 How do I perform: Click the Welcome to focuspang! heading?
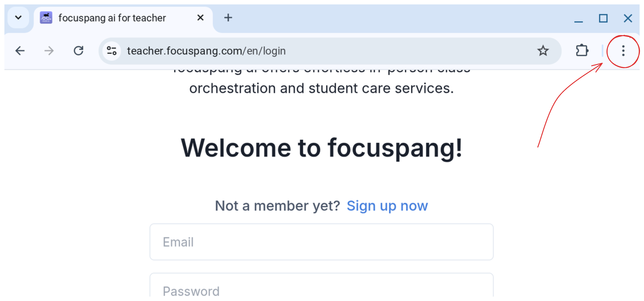[x=321, y=148]
